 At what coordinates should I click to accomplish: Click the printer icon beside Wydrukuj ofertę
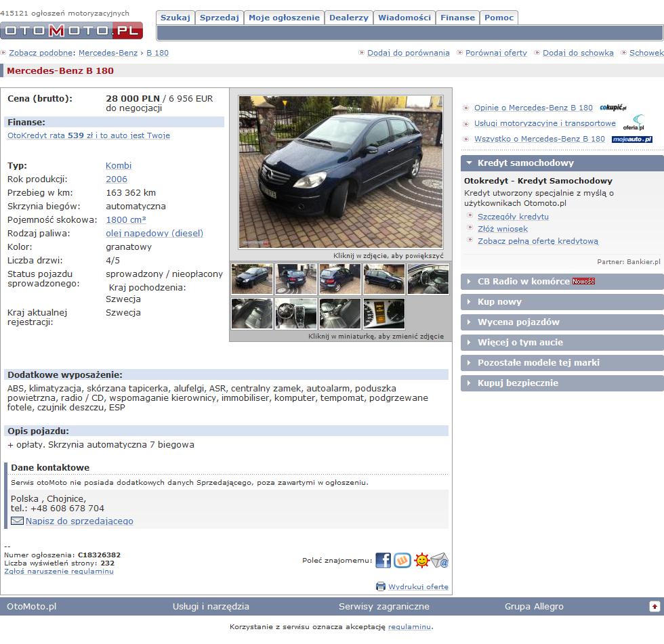(381, 586)
